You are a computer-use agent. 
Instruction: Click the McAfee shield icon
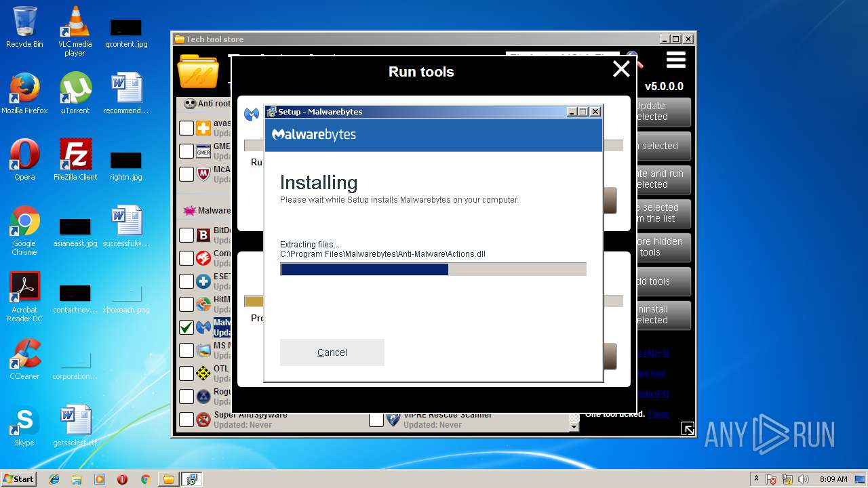[203, 174]
